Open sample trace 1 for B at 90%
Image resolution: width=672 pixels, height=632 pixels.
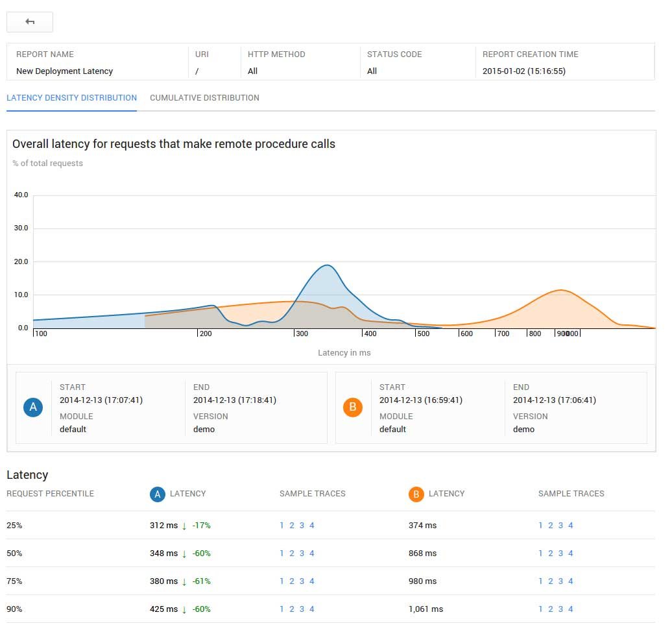pos(540,609)
